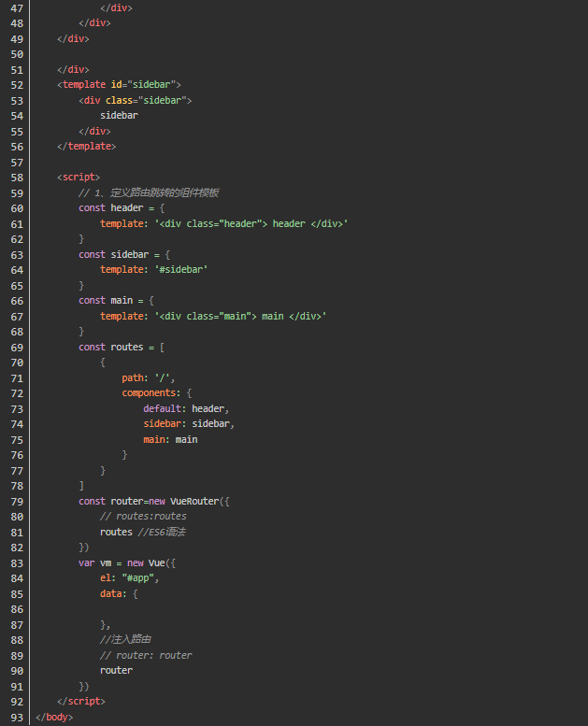The image size is (588, 726).
Task: Click line number 93 in the gutter
Action: tap(14, 717)
